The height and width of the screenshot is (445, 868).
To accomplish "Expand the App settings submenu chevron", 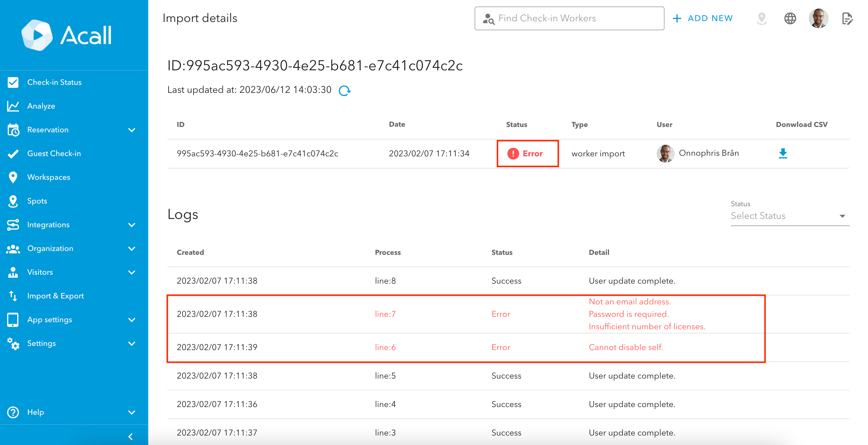I will [132, 320].
